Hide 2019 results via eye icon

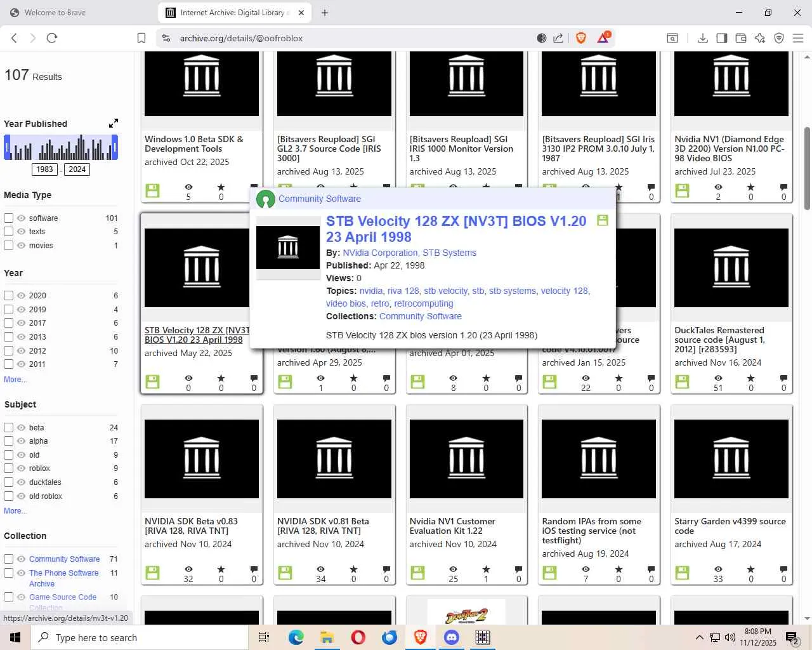coord(22,309)
